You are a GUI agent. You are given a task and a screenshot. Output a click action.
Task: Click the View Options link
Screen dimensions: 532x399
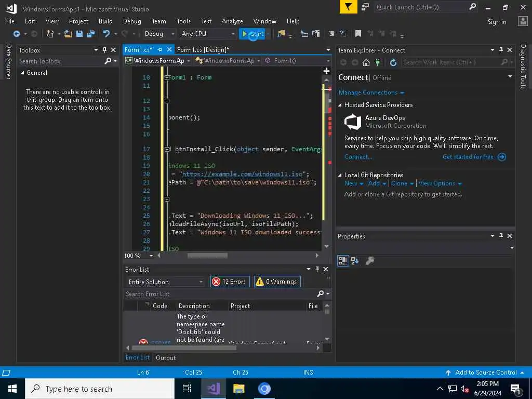click(x=436, y=183)
